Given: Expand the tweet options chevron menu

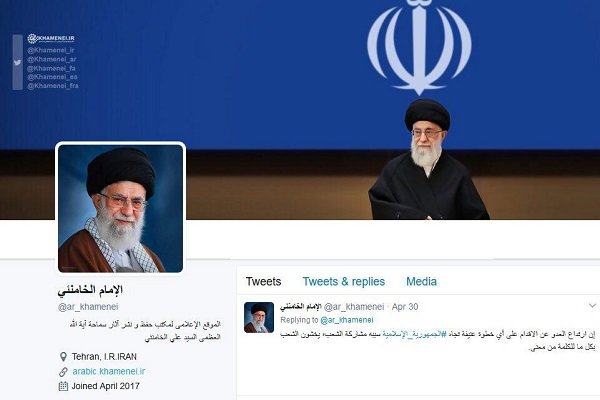Looking at the screenshot, I should pos(592,305).
